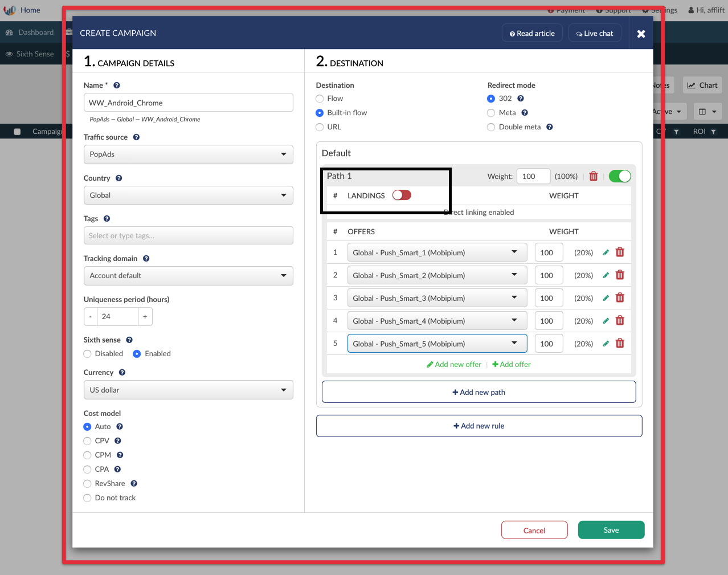The width and height of the screenshot is (728, 575).
Task: Click the help icon beside Double meta
Action: [550, 127]
